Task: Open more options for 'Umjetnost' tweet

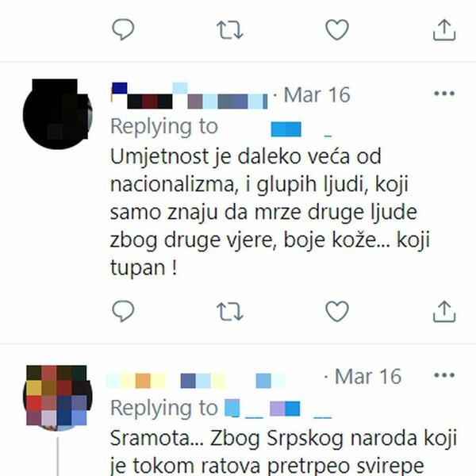Action: click(x=444, y=93)
